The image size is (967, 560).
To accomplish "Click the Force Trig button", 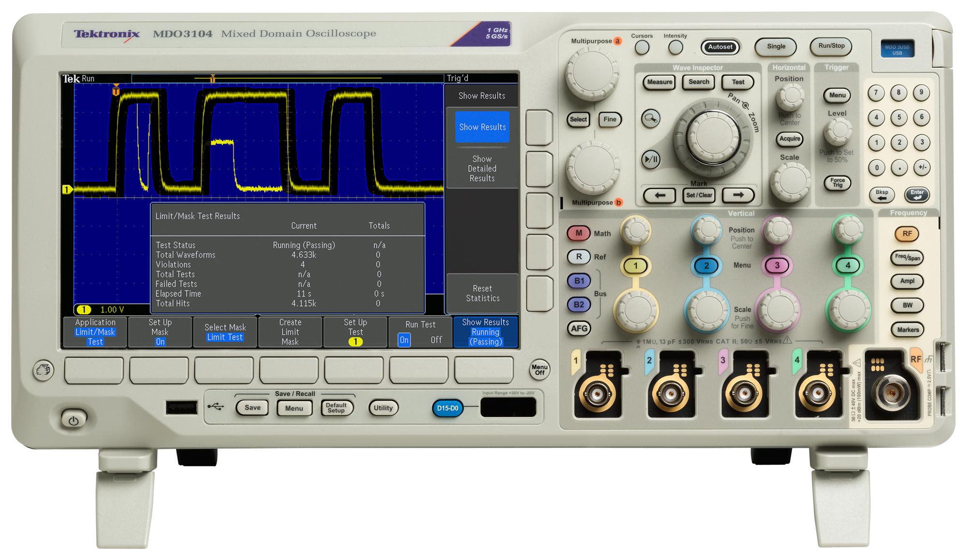I will 837,183.
